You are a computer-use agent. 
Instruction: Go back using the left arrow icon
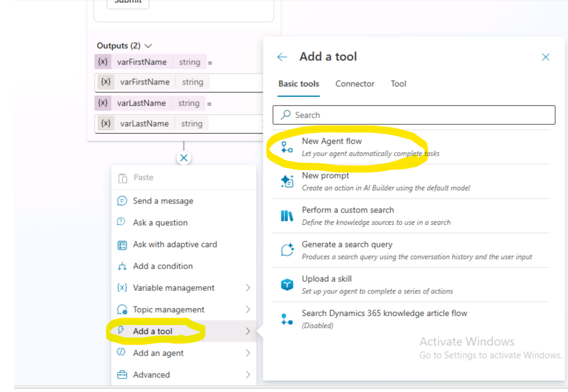(282, 57)
